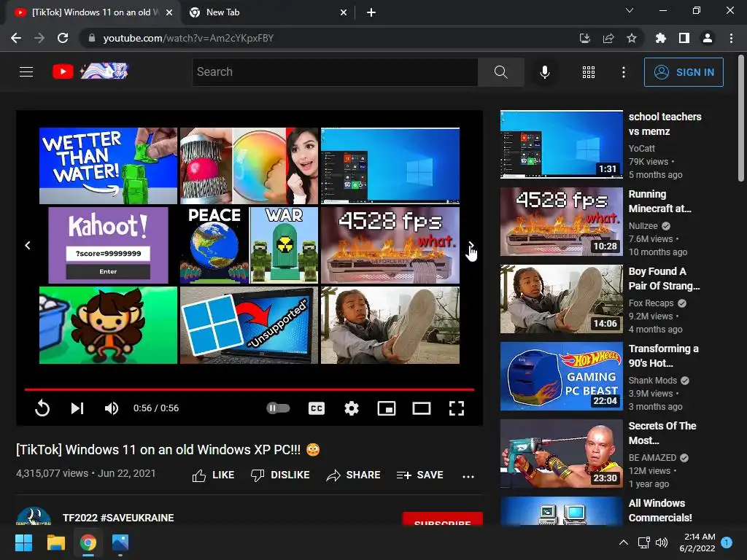This screenshot has width=747, height=560.
Task: Open sidebar 'Running Minecraft at…' title link
Action: 659,201
